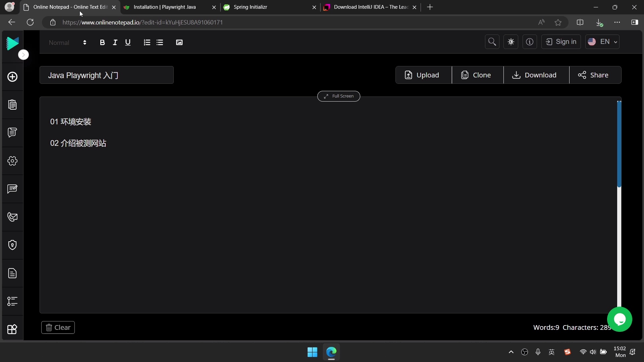Insert an image using the toolbar icon
Screen dimensions: 644x362
179,42
